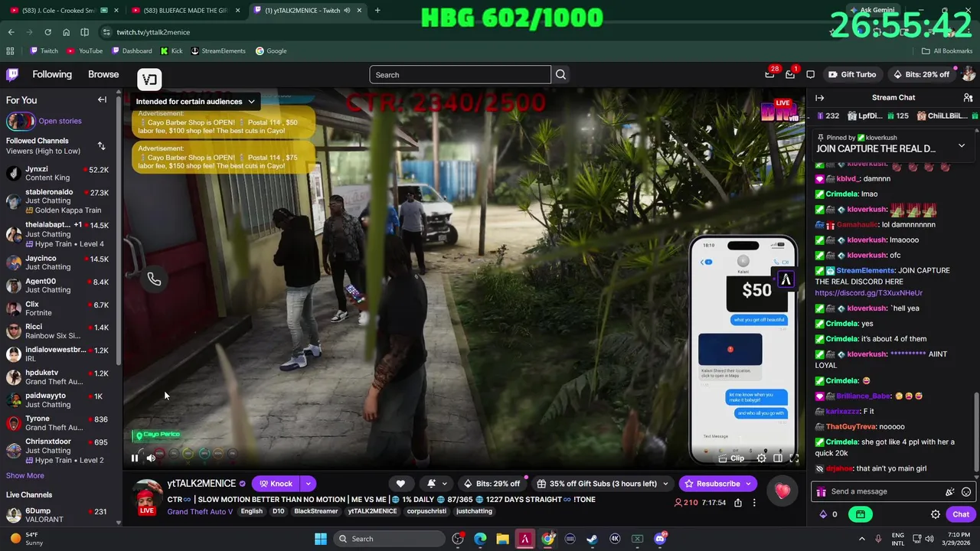Share the stream icon

pos(737,503)
